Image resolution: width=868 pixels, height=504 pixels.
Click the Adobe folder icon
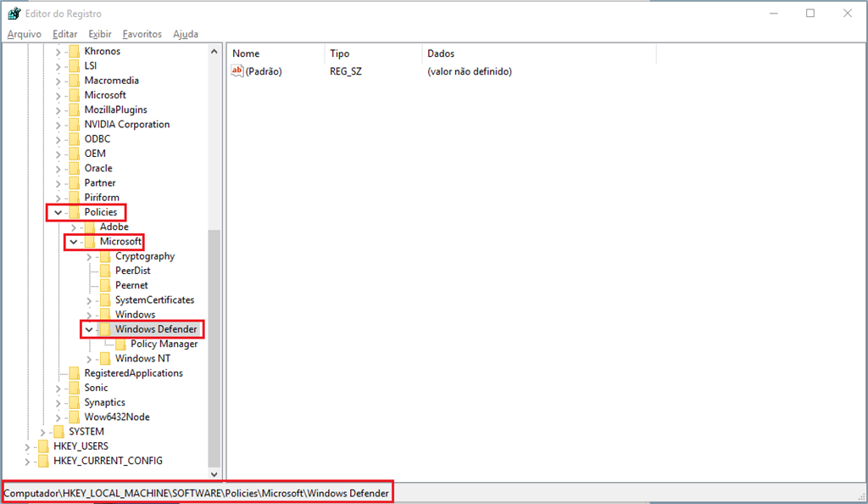[x=90, y=227]
